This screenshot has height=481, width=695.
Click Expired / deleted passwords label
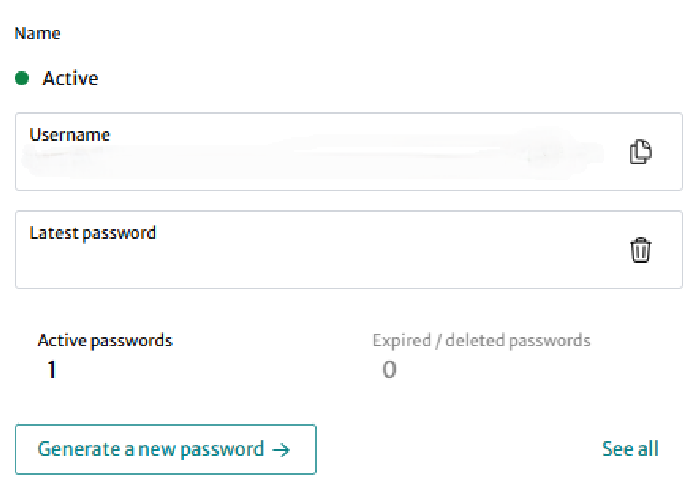[x=481, y=340]
